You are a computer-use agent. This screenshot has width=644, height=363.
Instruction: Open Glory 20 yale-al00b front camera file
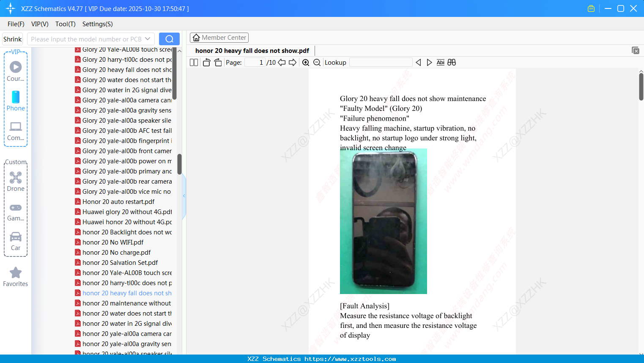coord(123,151)
